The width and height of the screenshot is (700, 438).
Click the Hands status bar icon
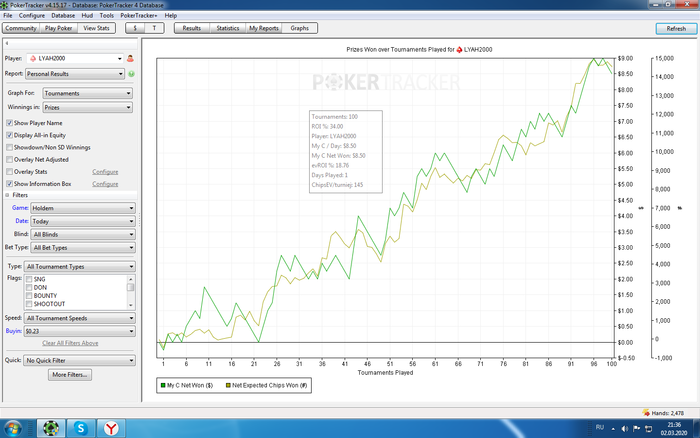(646, 413)
